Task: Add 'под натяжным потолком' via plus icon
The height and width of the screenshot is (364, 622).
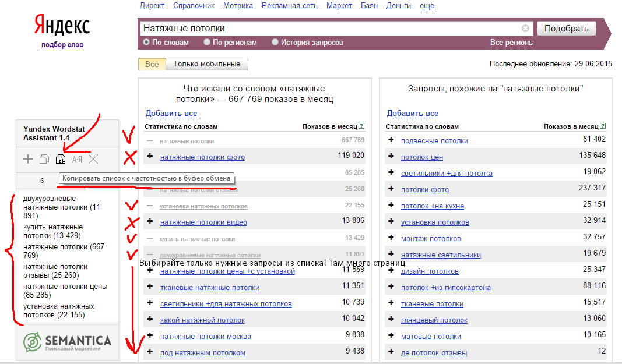Action: tap(150, 352)
